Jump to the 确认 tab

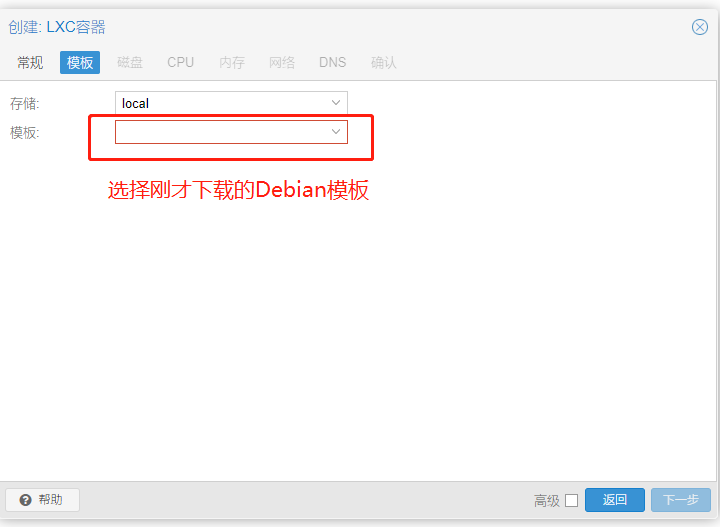coord(384,62)
